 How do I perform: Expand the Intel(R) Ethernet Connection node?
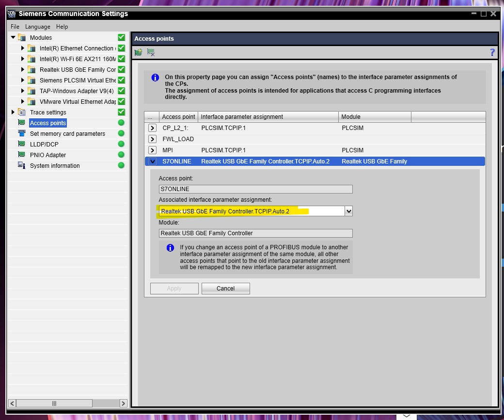tap(22, 48)
